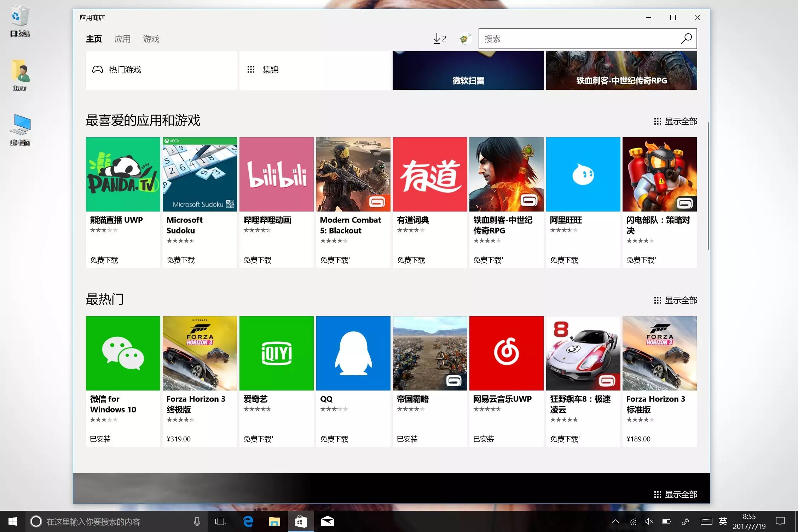Show all for 最热门 section
The width and height of the screenshot is (798, 532).
click(x=676, y=300)
